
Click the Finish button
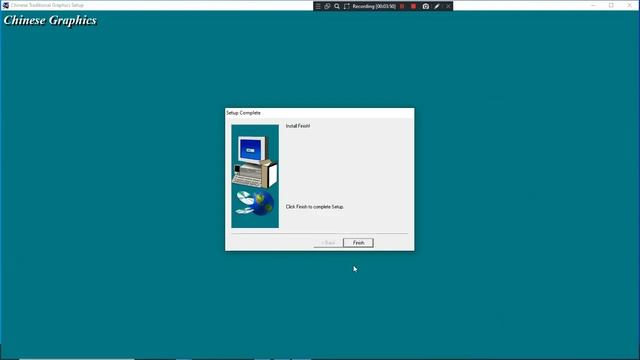click(x=358, y=243)
